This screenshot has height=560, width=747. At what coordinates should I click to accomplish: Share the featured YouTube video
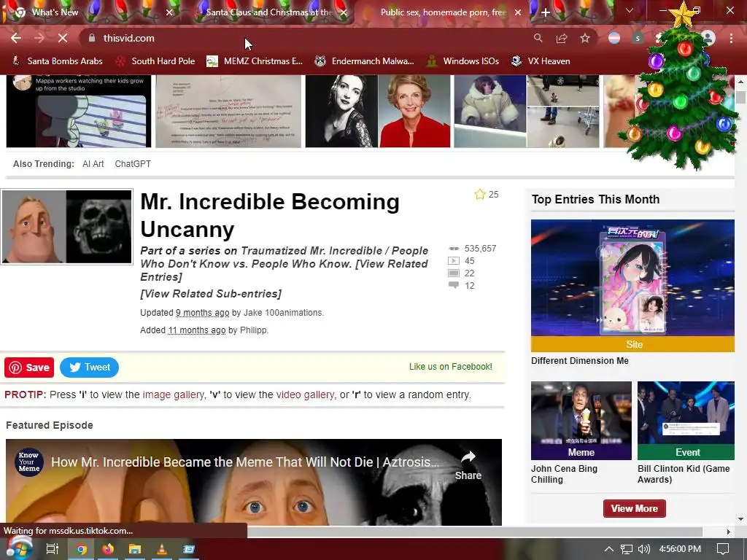point(468,465)
